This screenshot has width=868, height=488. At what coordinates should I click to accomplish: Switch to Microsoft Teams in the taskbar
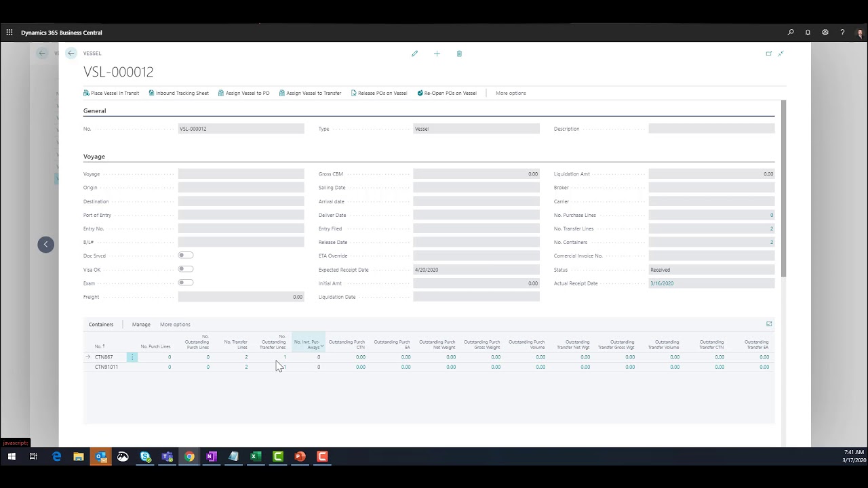click(167, 457)
